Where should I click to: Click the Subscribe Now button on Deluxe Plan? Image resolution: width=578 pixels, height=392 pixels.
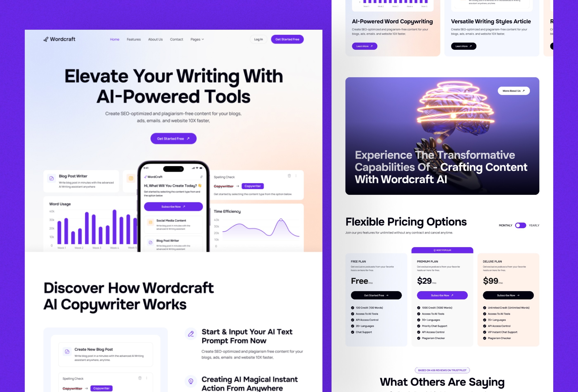(x=508, y=295)
